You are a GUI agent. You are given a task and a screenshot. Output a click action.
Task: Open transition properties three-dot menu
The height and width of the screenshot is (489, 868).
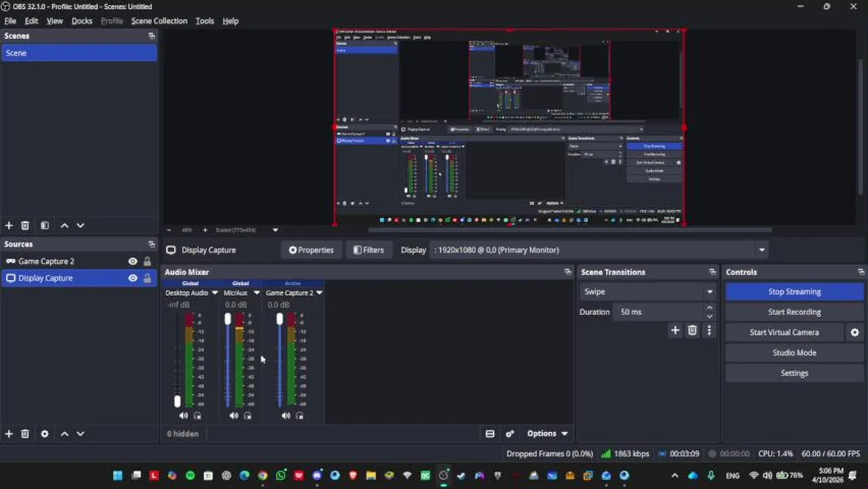[x=709, y=330]
